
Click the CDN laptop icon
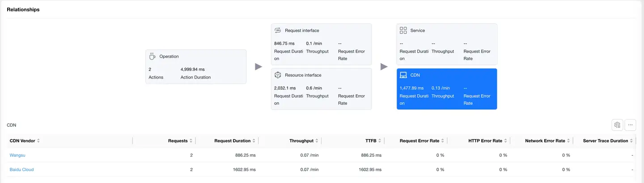click(403, 75)
